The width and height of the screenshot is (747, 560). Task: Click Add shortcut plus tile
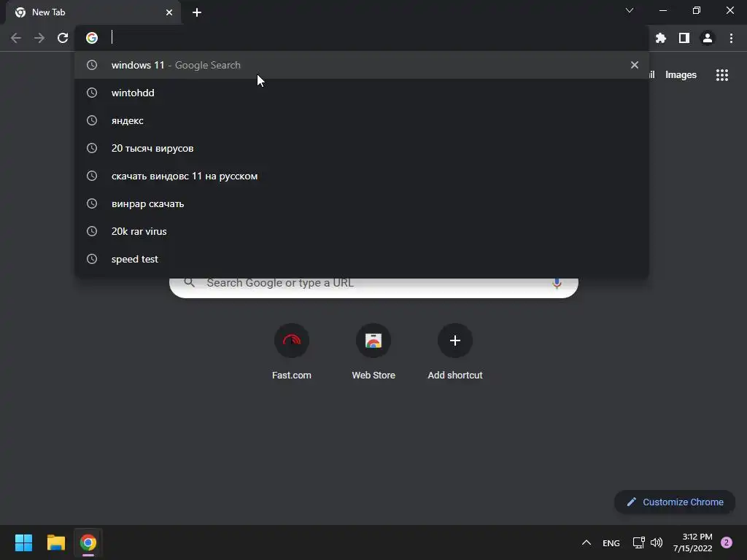pos(455,351)
